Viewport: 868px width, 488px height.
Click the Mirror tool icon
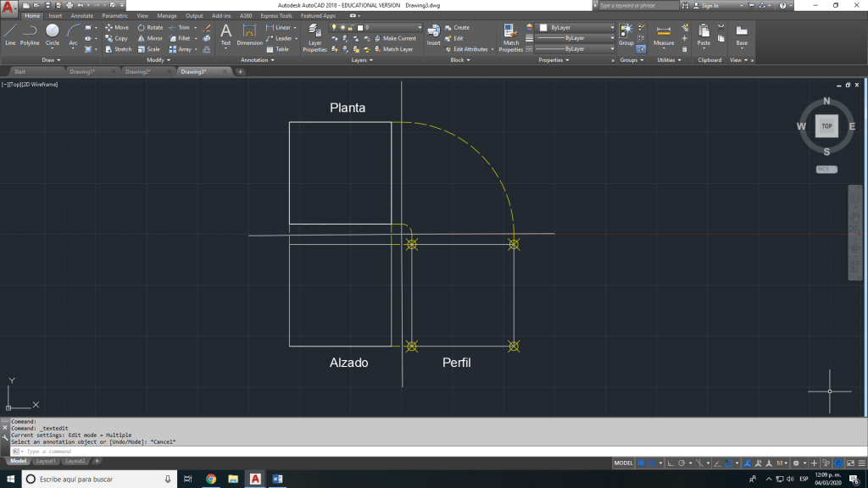pyautogui.click(x=142, y=38)
